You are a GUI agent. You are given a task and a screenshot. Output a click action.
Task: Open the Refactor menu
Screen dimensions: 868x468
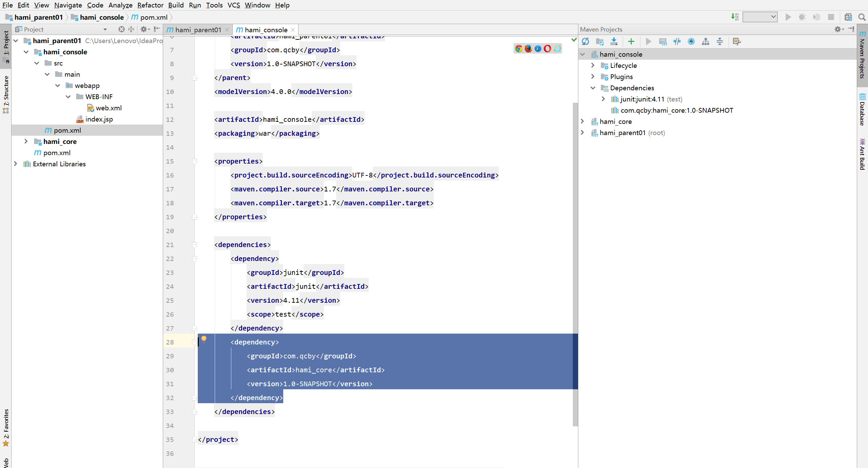150,5
